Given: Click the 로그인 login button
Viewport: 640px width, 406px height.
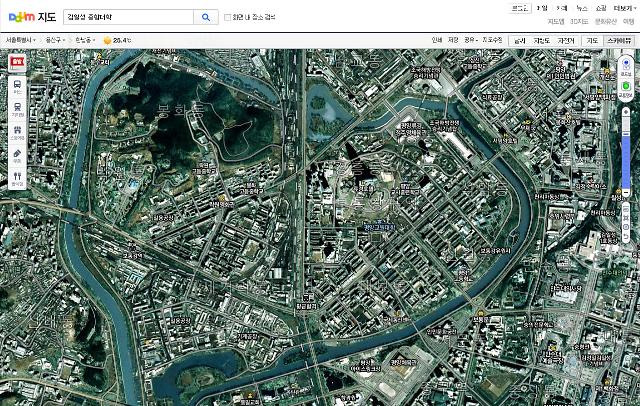Looking at the screenshot, I should pyautogui.click(x=520, y=8).
